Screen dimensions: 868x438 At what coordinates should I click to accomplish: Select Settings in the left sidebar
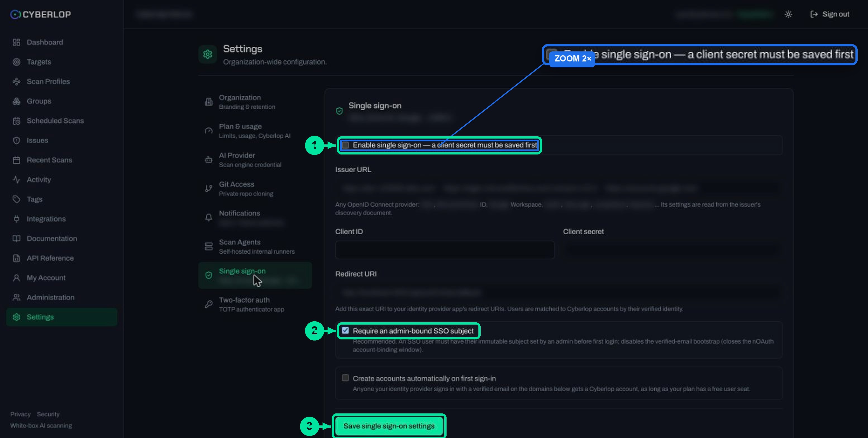pyautogui.click(x=62, y=317)
